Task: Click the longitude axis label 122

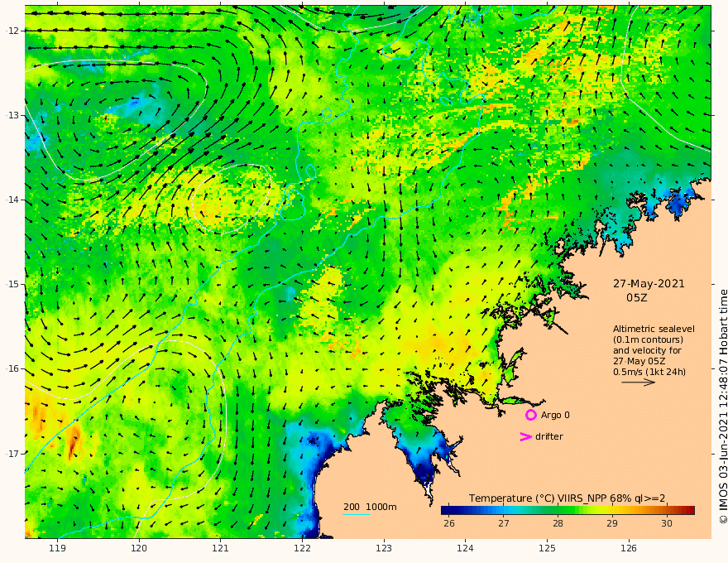Action: click(x=302, y=548)
